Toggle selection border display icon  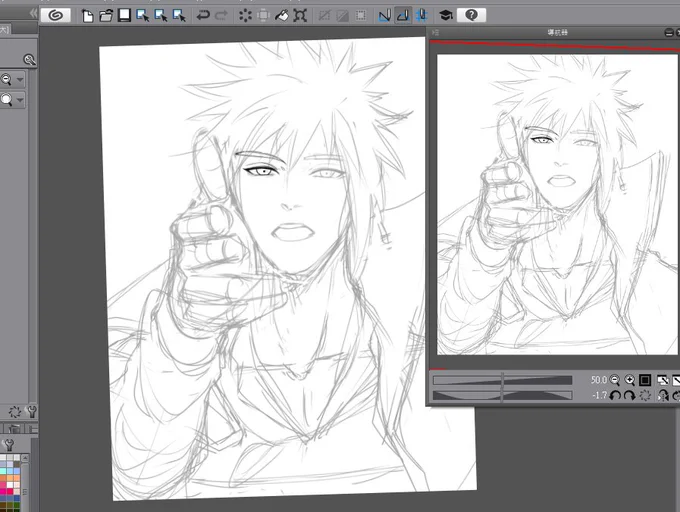360,16
